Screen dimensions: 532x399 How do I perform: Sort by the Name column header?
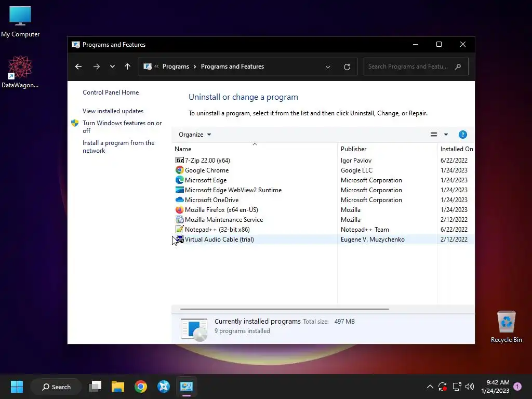(x=255, y=149)
